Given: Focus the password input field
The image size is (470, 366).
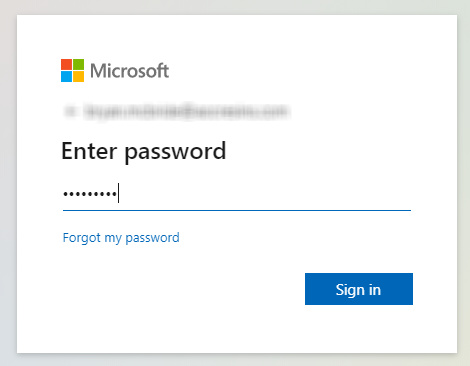Looking at the screenshot, I should pos(237,194).
